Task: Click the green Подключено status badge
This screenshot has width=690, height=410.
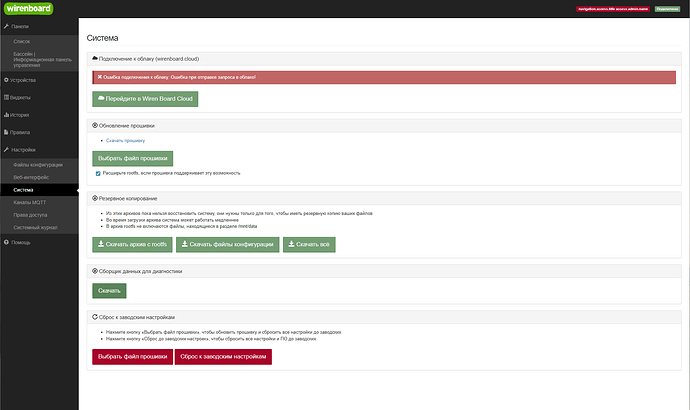Action: point(667,9)
